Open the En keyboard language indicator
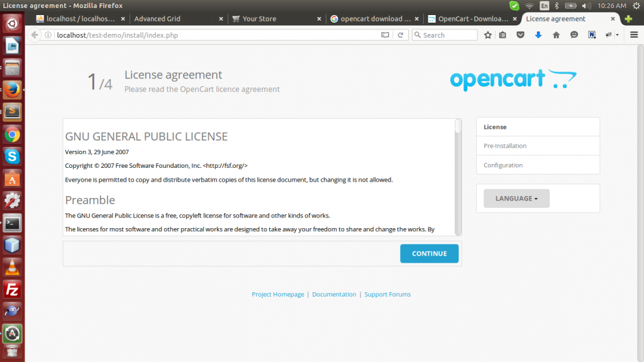 [x=544, y=6]
